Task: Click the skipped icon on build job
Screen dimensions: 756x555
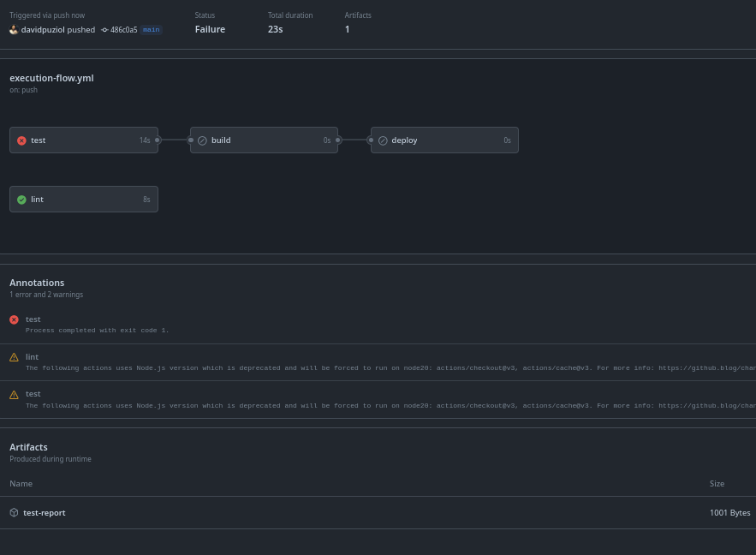Action: (x=202, y=140)
